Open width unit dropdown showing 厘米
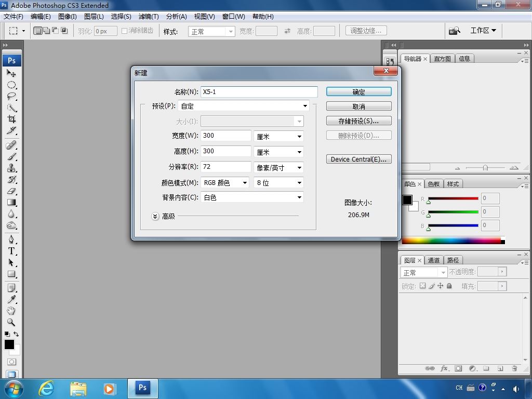Screen dimensions: 532x399 [278, 137]
